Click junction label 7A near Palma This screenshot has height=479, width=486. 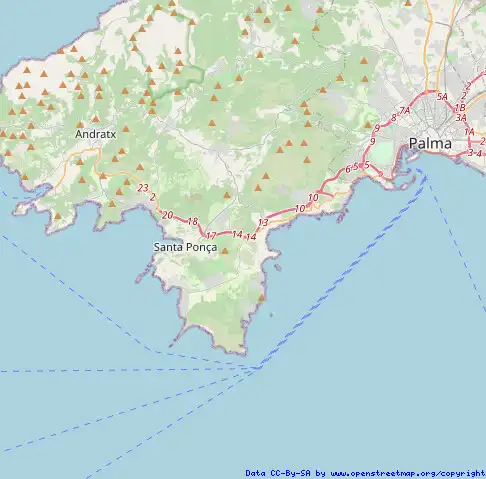[x=405, y=111]
